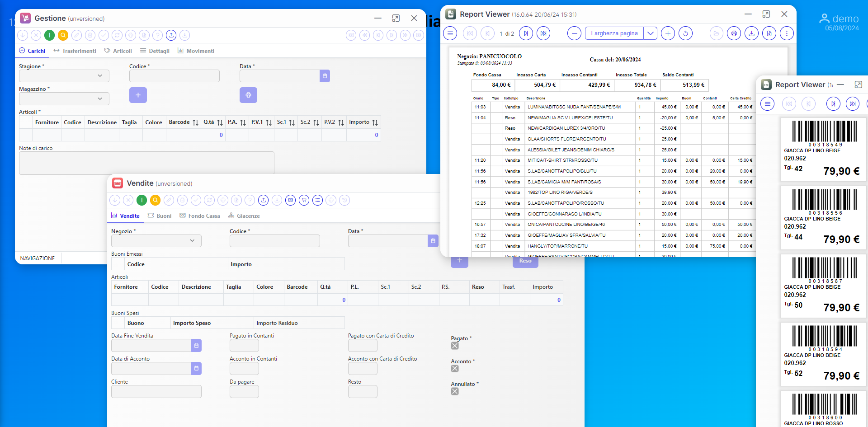
Task: Toggle the Annullato checkbox
Action: [x=455, y=391]
